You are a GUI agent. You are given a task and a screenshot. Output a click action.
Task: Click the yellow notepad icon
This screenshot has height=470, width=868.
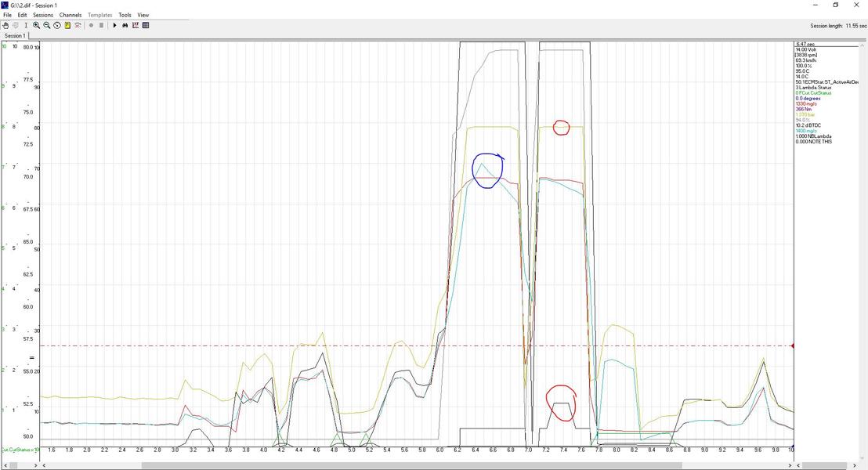point(67,26)
